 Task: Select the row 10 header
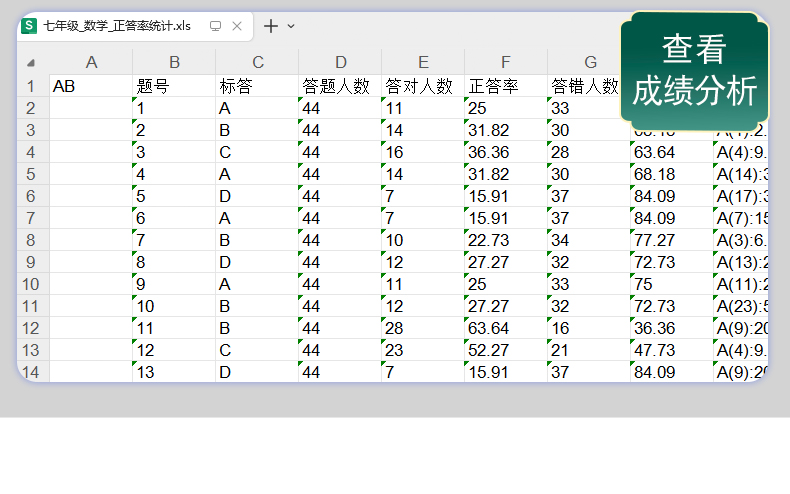(x=31, y=284)
